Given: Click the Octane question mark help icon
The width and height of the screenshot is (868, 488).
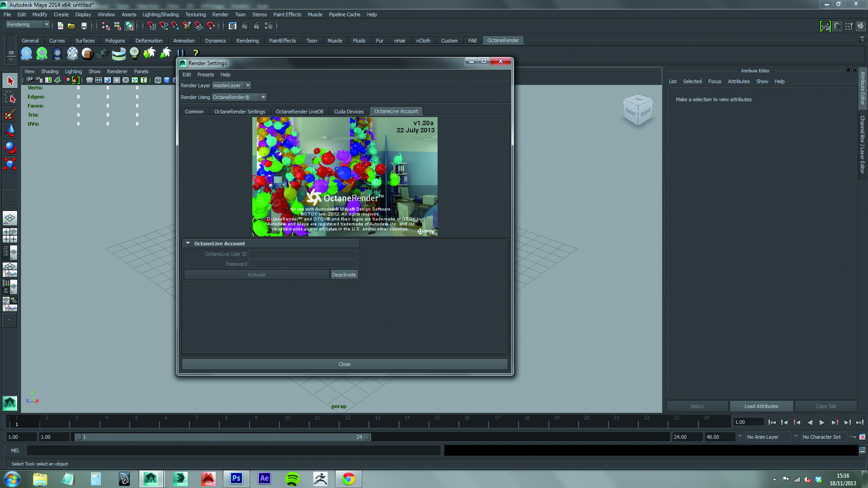Looking at the screenshot, I should click(x=196, y=53).
